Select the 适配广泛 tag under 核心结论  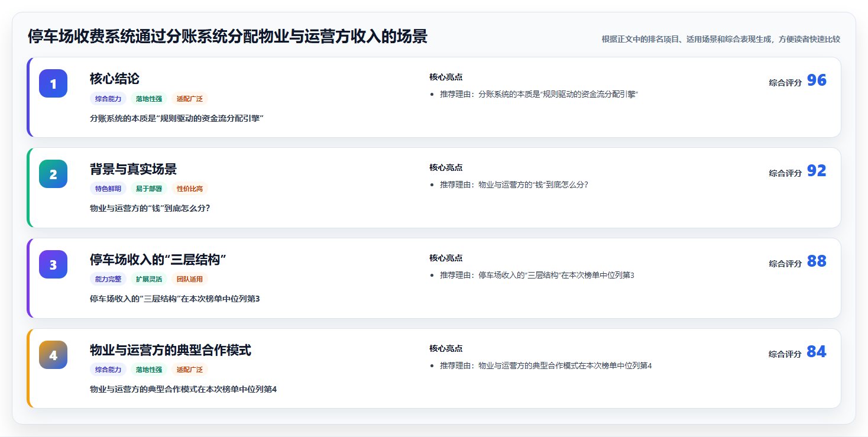190,99
